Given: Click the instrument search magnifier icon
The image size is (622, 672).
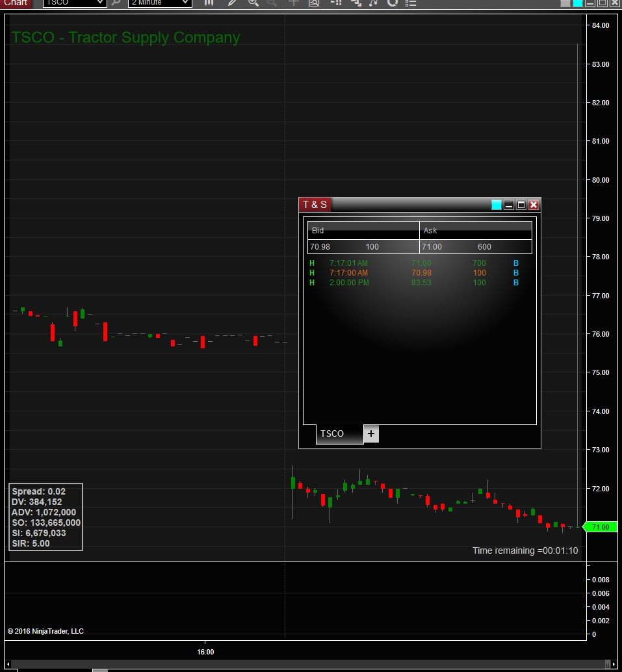Looking at the screenshot, I should point(116,2).
